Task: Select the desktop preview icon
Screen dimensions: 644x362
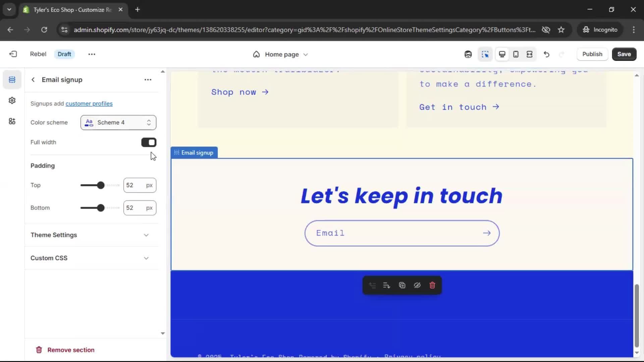Action: tap(502, 54)
